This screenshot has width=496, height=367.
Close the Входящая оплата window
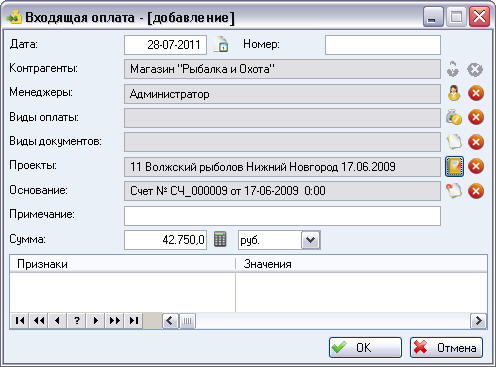click(479, 17)
